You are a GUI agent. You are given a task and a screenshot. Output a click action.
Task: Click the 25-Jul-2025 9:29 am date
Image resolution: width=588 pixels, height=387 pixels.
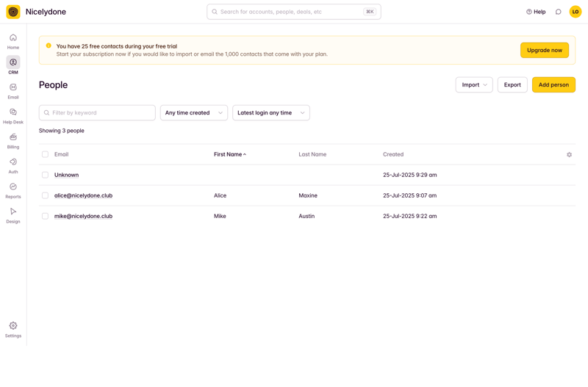(x=410, y=175)
